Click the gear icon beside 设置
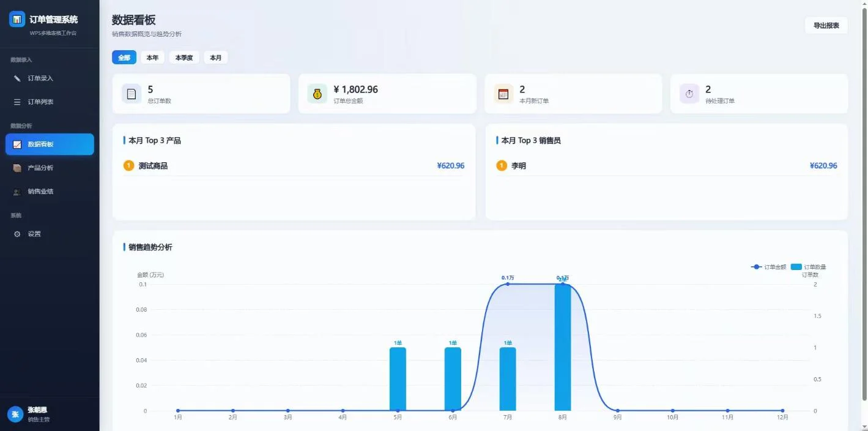The height and width of the screenshot is (431, 868). click(17, 234)
